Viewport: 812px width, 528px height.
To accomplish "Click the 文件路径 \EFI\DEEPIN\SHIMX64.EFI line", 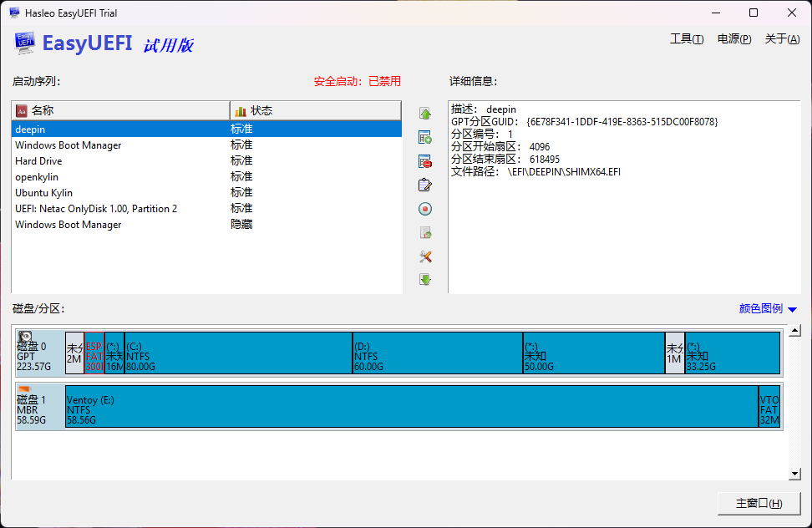I will point(535,172).
